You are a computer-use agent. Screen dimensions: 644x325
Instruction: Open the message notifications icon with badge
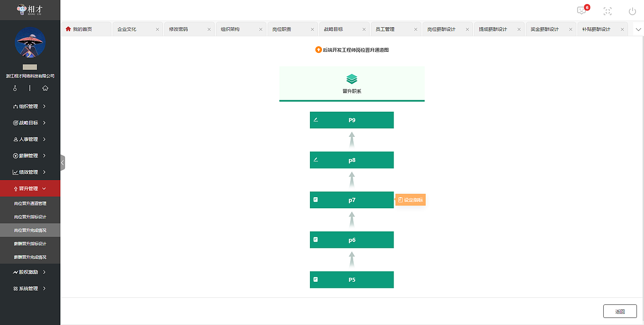tap(583, 10)
